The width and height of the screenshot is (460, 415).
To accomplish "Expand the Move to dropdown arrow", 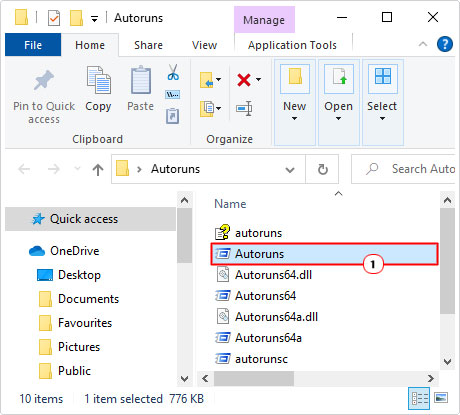I will 218,79.
